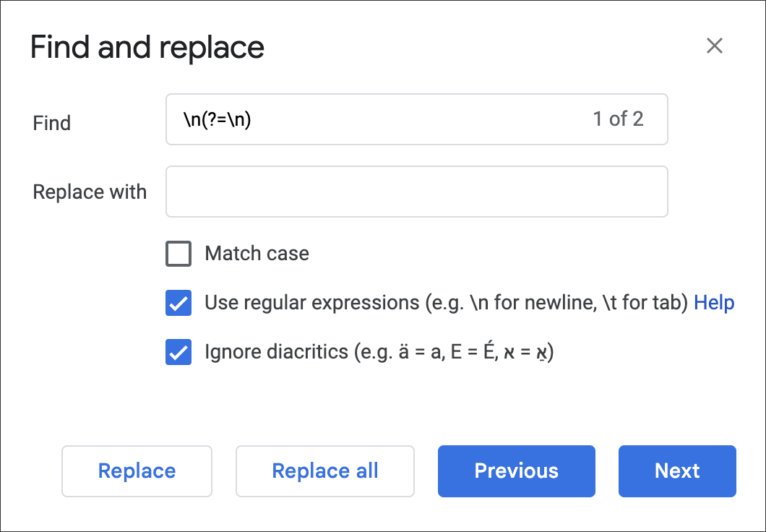Go to the Previous match

516,471
